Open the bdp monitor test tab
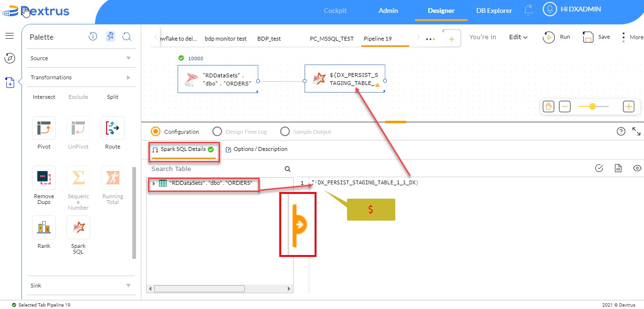 click(226, 39)
